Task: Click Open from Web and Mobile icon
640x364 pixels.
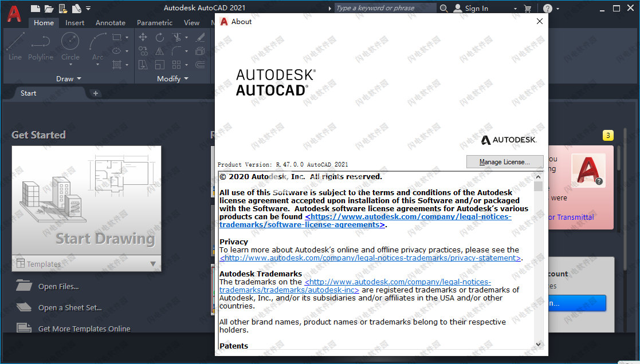Action: (x=63, y=9)
